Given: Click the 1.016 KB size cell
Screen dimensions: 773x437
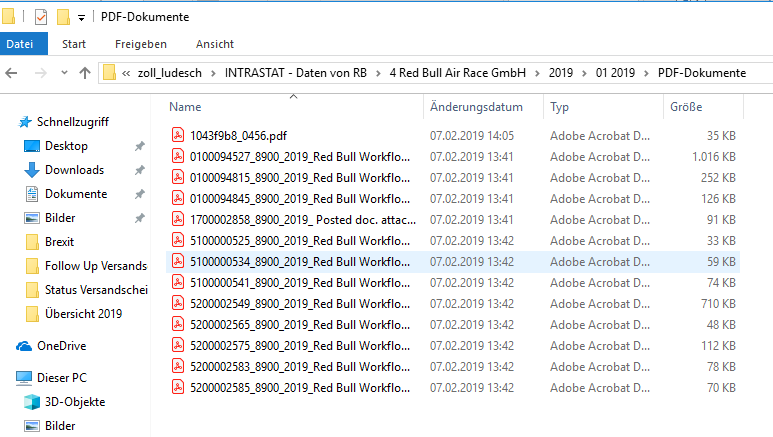Looking at the screenshot, I should [713, 157].
